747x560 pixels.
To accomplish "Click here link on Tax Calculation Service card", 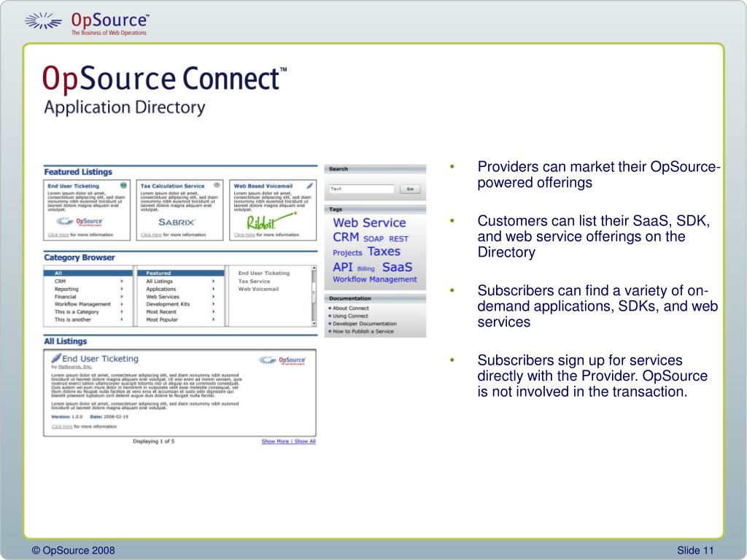I will (151, 235).
